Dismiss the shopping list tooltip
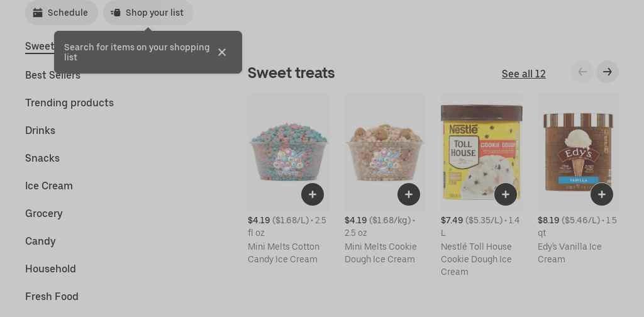 click(x=222, y=52)
